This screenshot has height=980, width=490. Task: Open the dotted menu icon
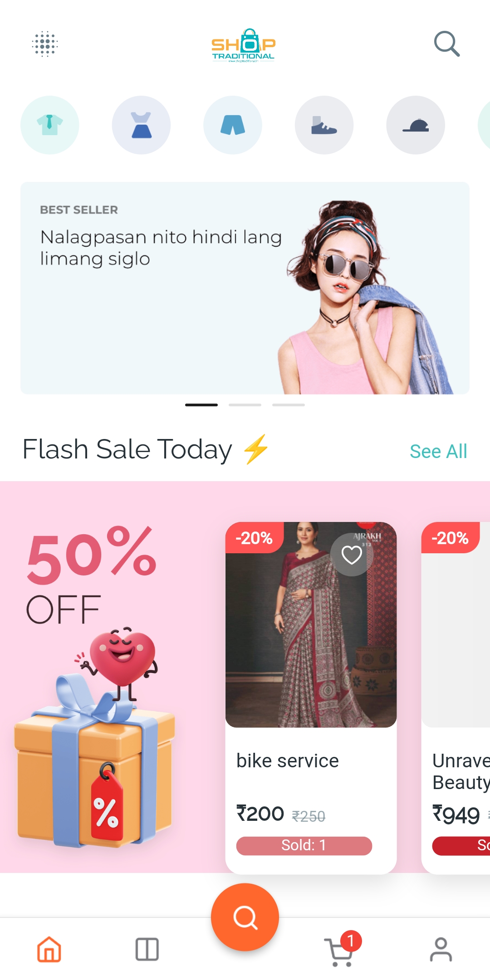(x=45, y=44)
